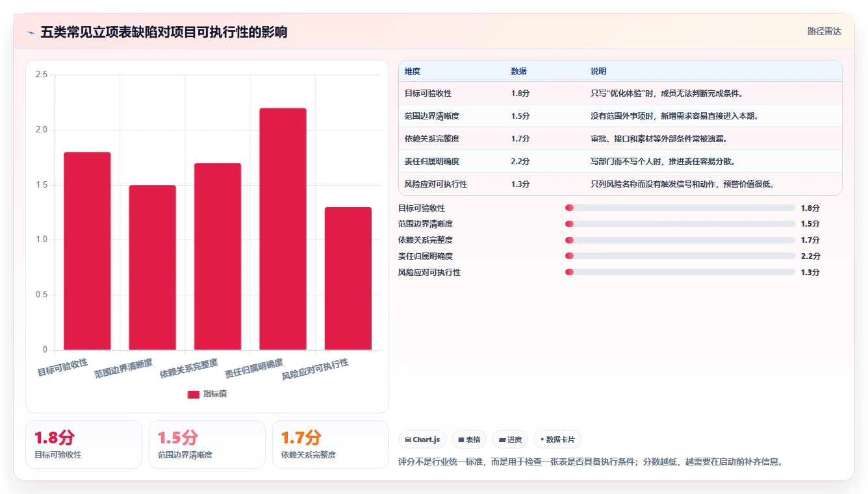Click the 表格 tag
This screenshot has width=868, height=494.
click(469, 439)
